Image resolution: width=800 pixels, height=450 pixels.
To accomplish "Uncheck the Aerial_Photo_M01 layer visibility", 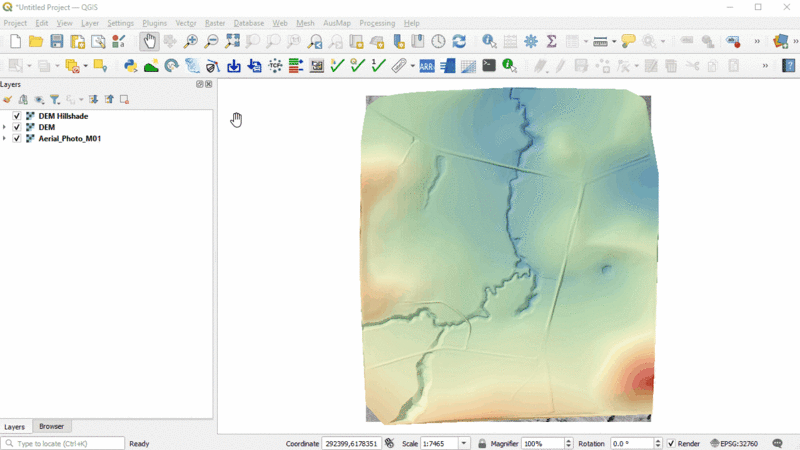I will 17,138.
